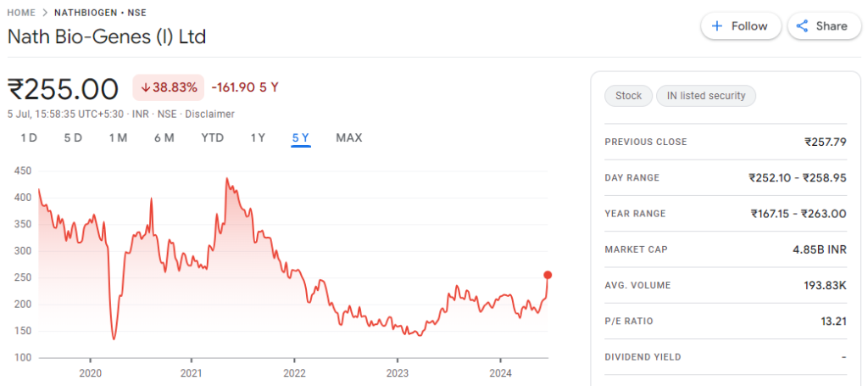
Task: Click the share icon
Action: click(802, 26)
